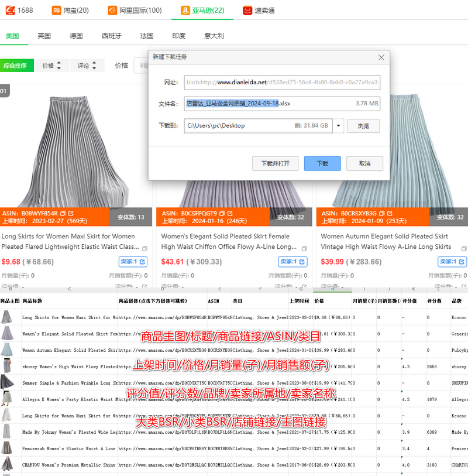Screen dimensions: 468x476
Task: Copy ASIN B0BWYF854R with copy icon
Action: (62, 213)
